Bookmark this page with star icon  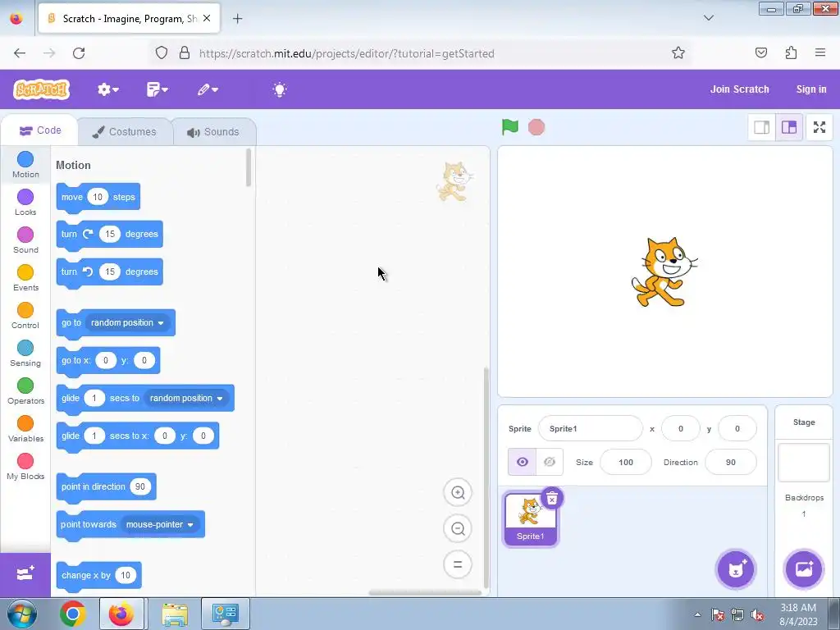point(678,53)
